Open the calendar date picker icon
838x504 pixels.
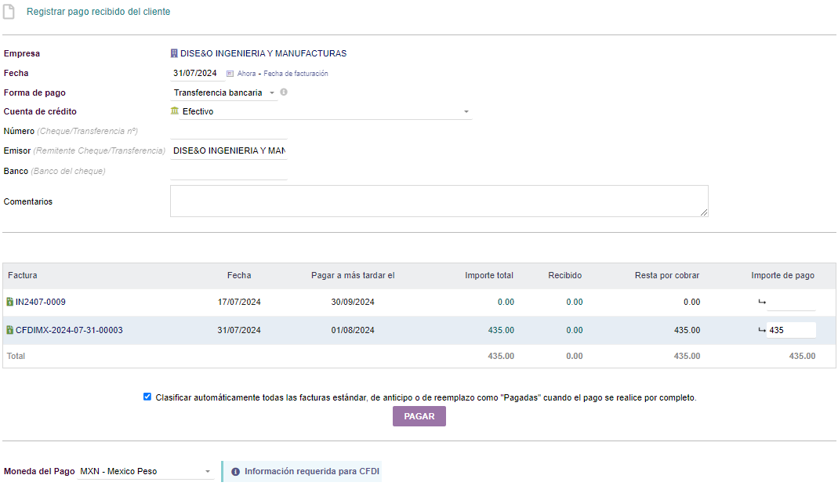click(x=230, y=74)
